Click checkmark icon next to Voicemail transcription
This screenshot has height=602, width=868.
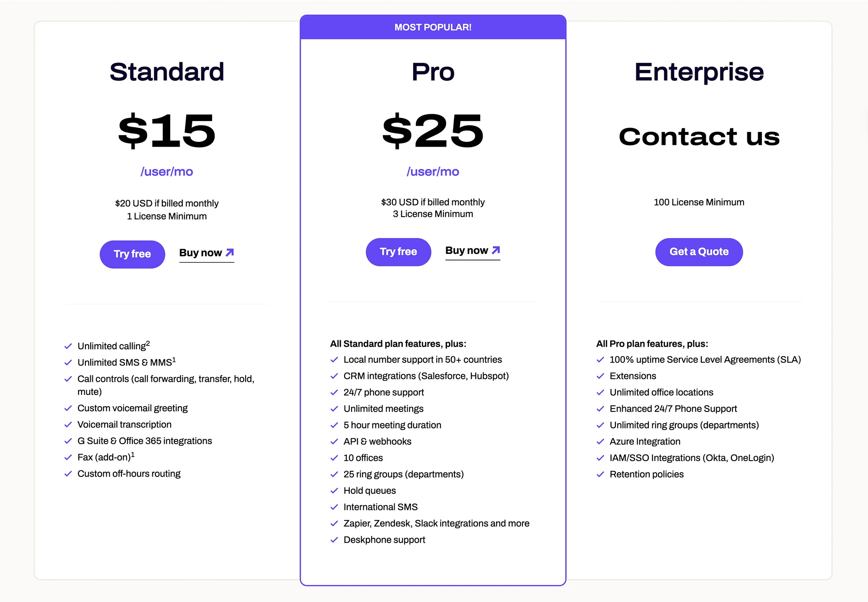(68, 425)
